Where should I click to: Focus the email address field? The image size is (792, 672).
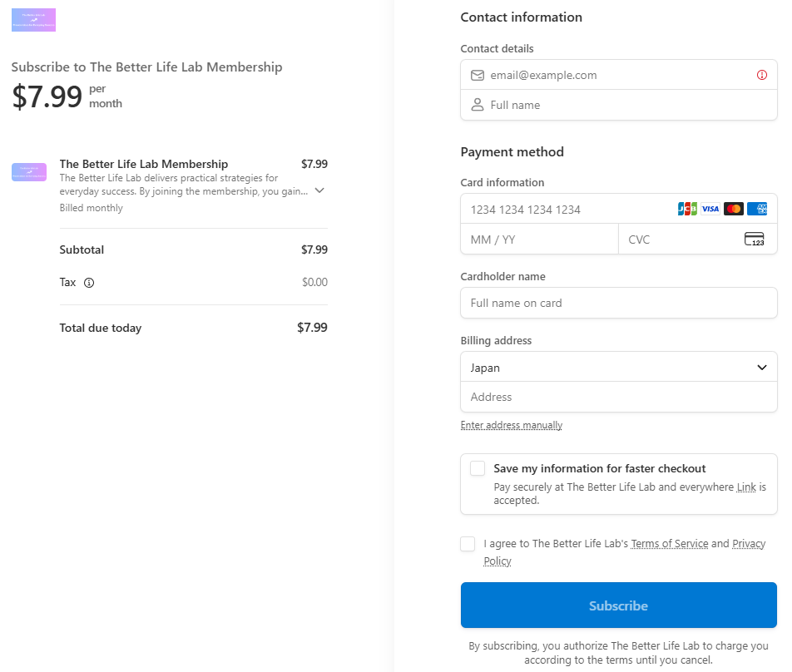point(616,75)
